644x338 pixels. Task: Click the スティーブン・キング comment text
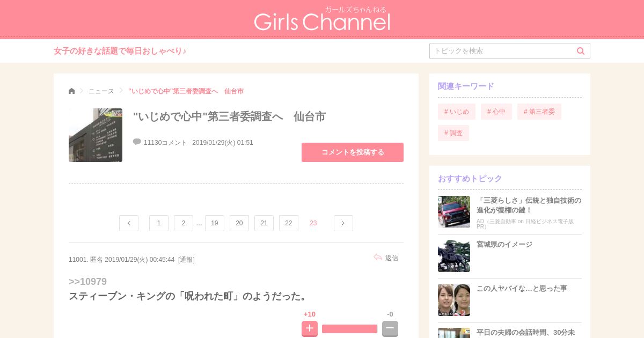click(x=189, y=296)
